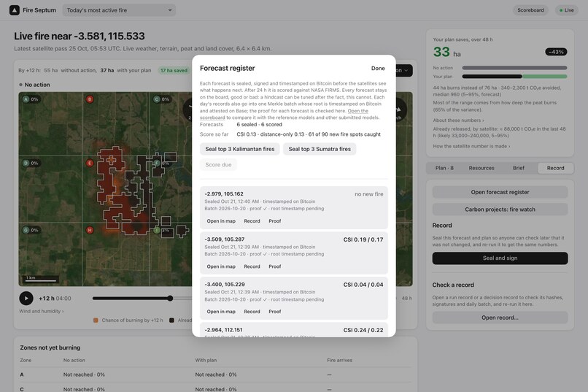
Task: Open the "Today's most active fire" dropdown
Action: pos(119,10)
